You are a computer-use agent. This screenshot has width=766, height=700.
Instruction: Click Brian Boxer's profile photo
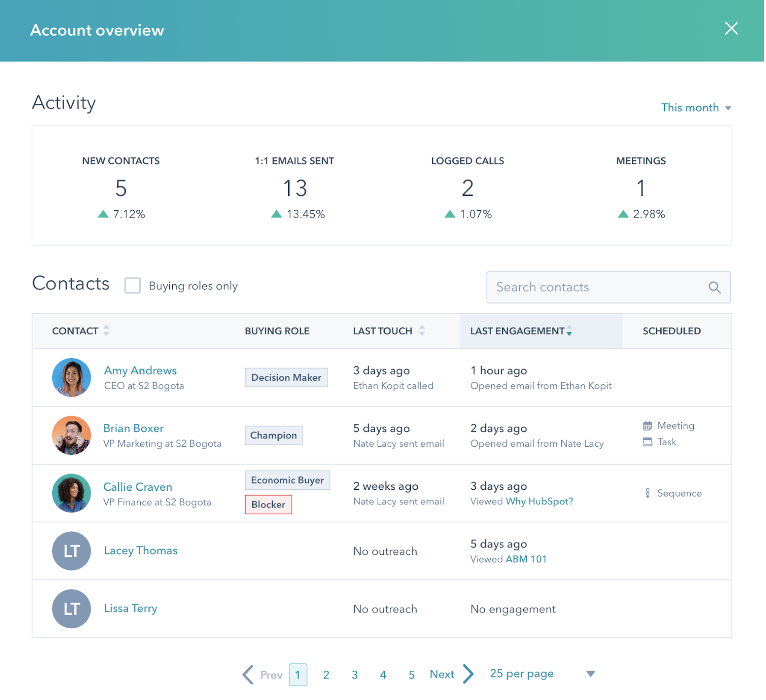(71, 435)
